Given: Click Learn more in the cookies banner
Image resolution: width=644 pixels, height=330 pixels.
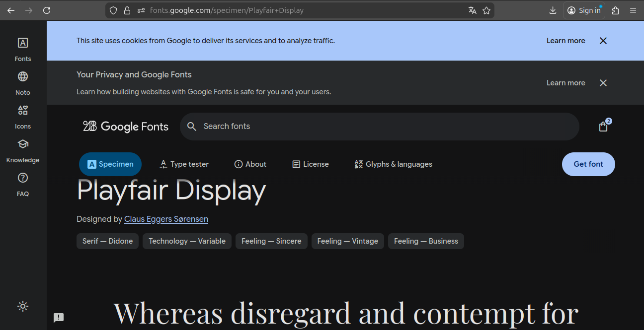Looking at the screenshot, I should (x=565, y=41).
